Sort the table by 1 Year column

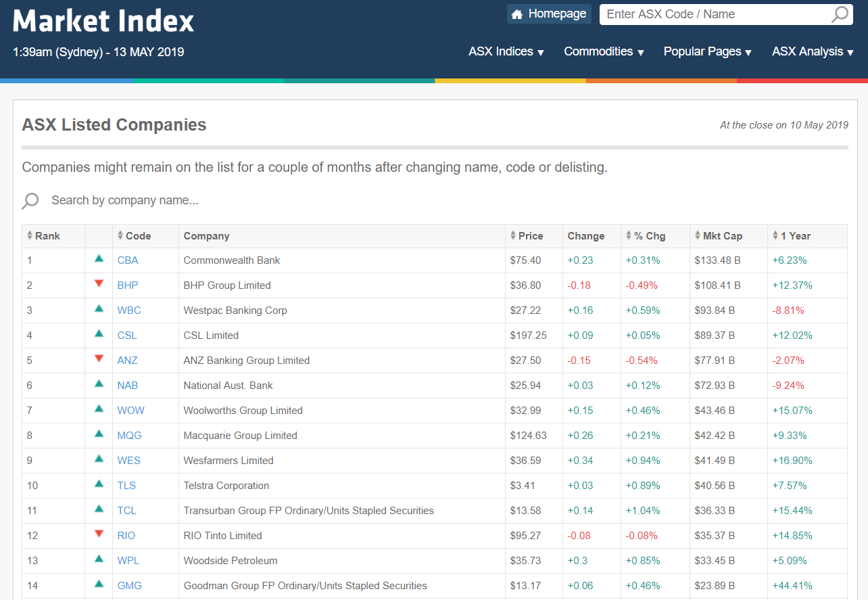click(792, 236)
